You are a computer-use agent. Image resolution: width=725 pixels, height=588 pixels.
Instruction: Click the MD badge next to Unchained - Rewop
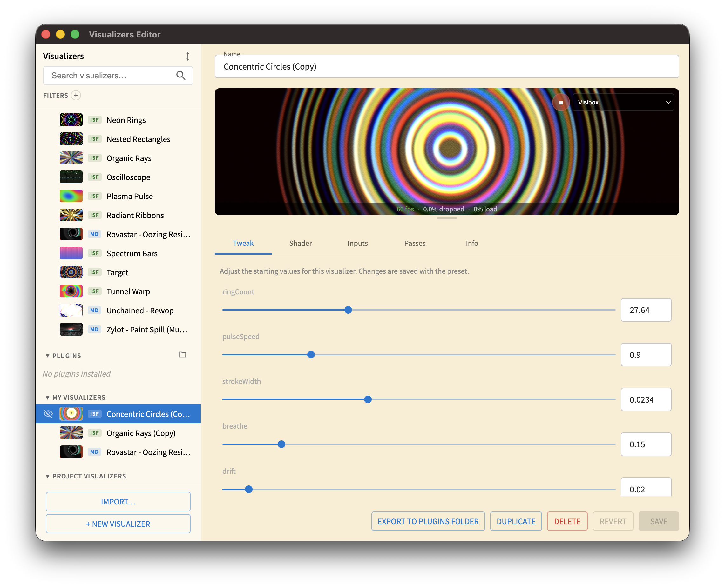(x=95, y=310)
